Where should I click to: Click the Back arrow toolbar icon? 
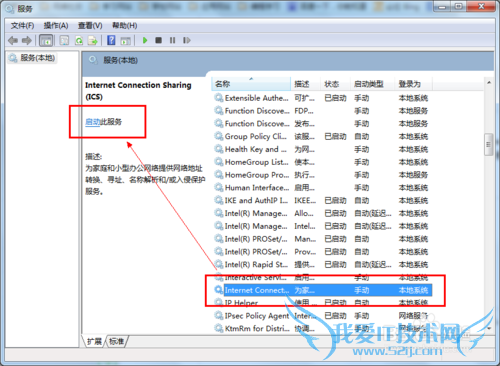(13, 40)
